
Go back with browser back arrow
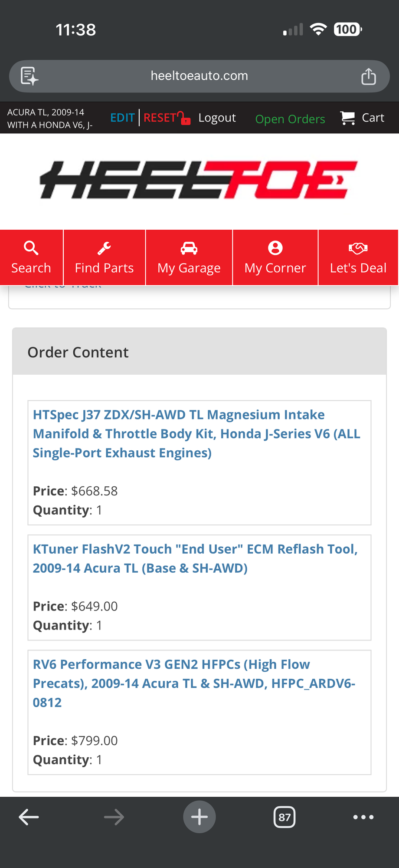tap(29, 817)
